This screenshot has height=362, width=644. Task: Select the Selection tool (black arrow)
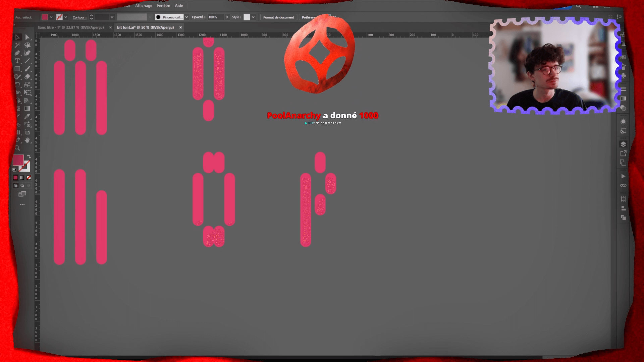[17, 37]
